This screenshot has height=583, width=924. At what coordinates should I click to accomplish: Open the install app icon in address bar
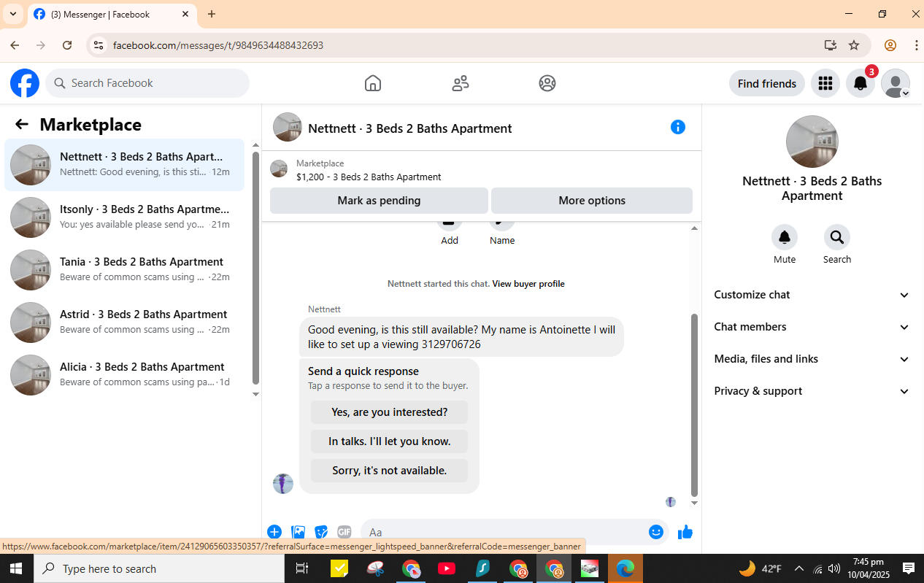point(831,45)
